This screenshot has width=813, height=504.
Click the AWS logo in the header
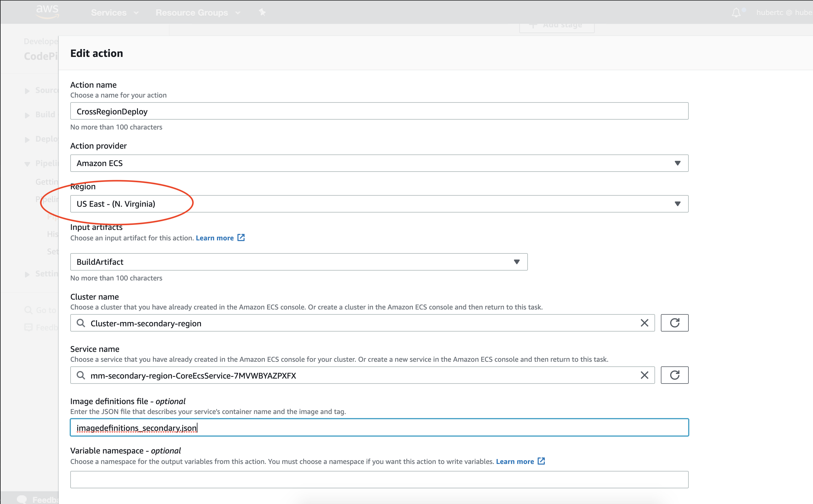[x=47, y=12]
